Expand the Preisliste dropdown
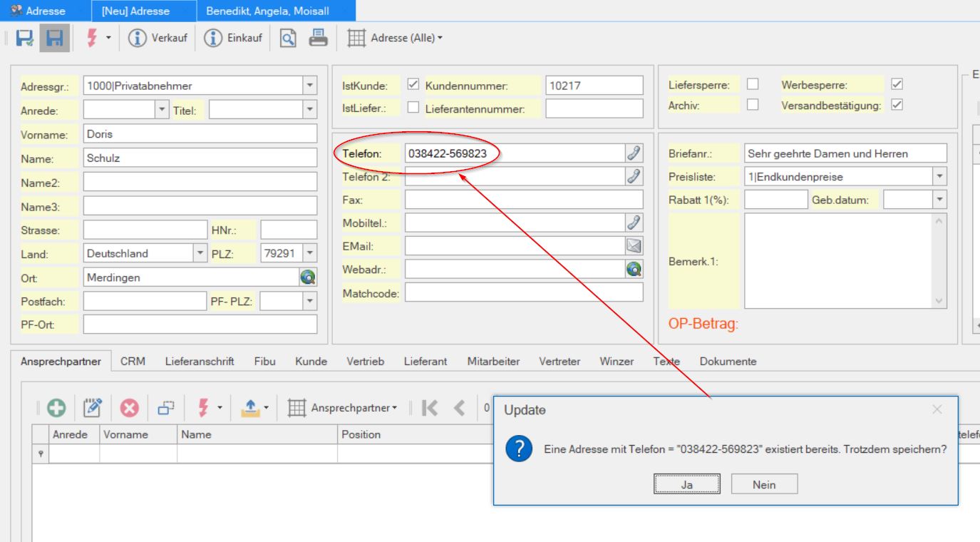The image size is (980, 542). 939,176
